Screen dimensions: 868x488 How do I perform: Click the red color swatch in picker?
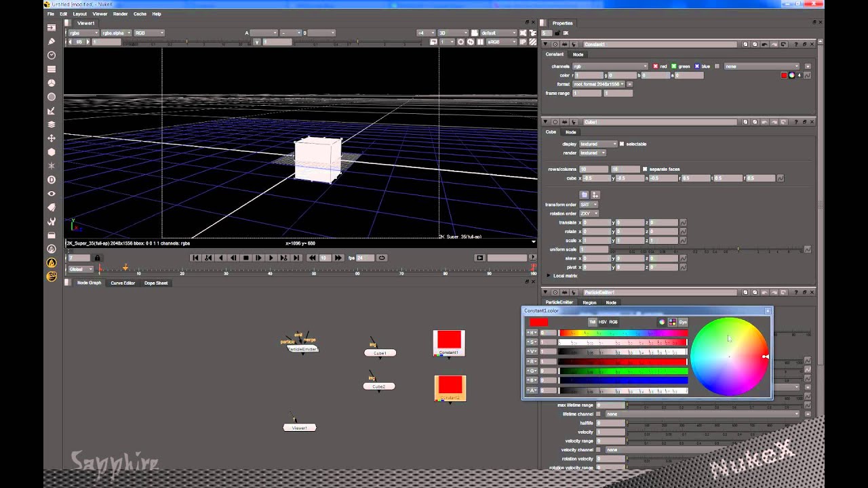pyautogui.click(x=539, y=323)
